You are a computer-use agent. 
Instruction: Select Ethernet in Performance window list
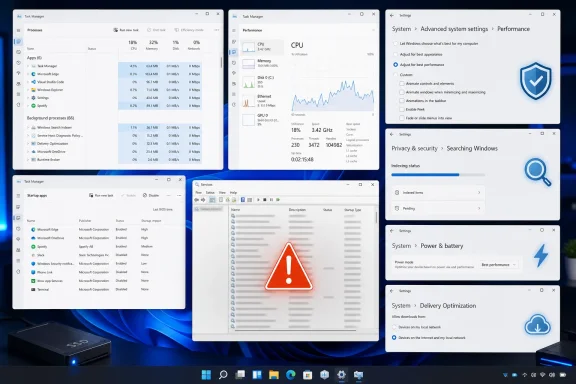tap(262, 101)
